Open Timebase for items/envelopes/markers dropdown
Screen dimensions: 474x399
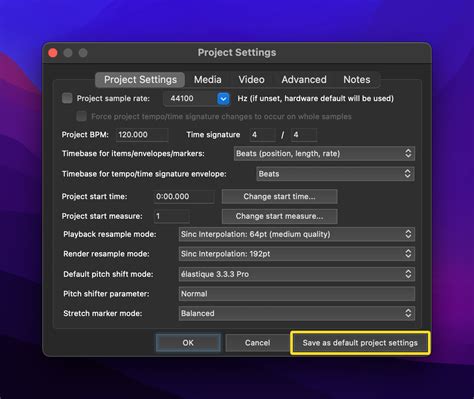click(324, 153)
